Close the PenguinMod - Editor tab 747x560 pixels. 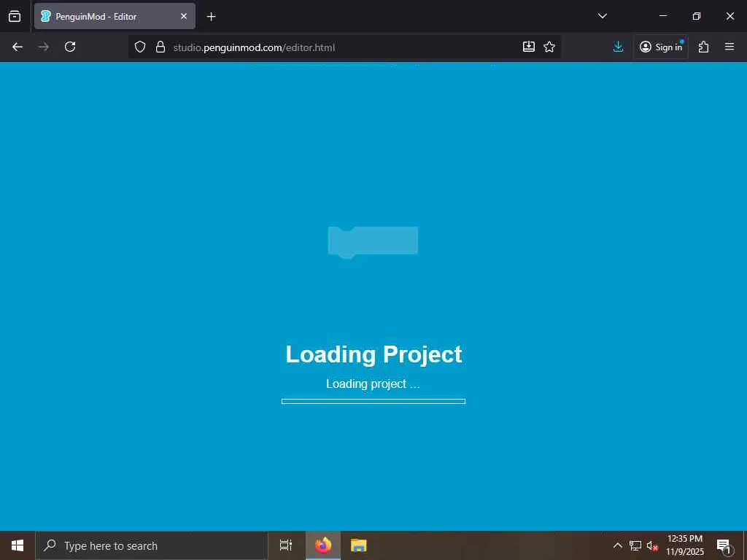click(x=184, y=16)
